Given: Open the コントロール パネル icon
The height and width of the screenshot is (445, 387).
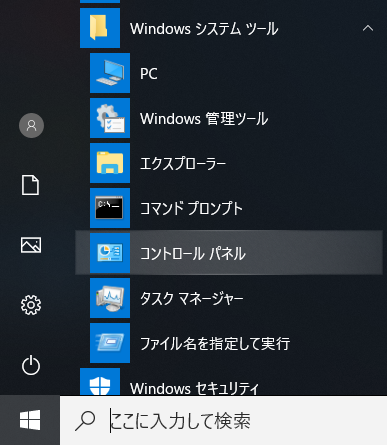Looking at the screenshot, I should 110,253.
